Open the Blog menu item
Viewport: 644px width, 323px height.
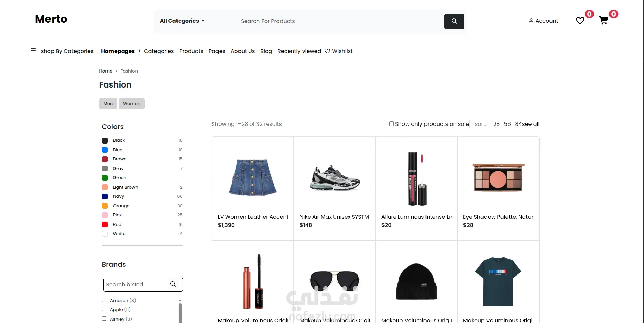pos(266,51)
